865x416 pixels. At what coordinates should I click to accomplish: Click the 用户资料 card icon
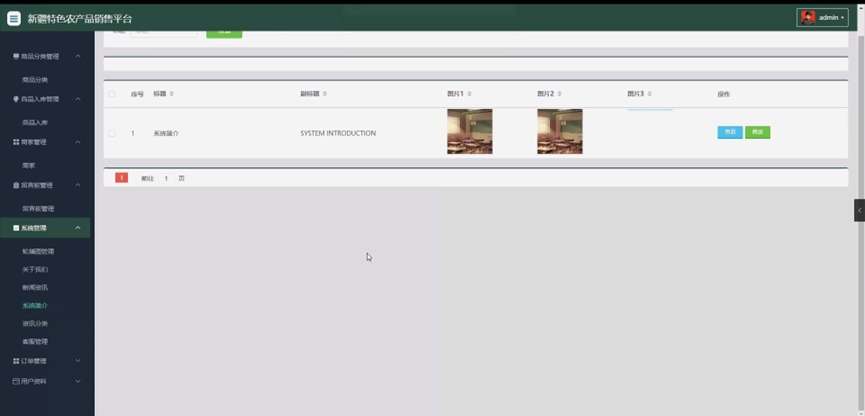[16, 381]
